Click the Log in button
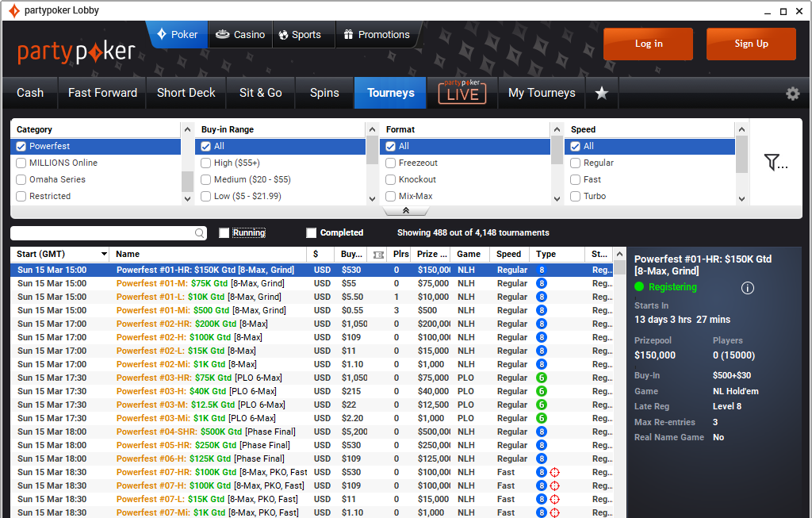 [x=649, y=44]
